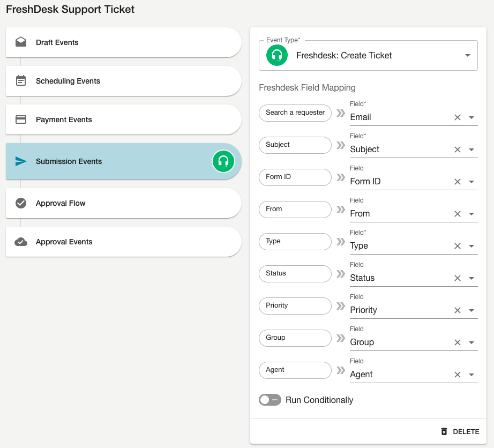494x448 pixels.
Task: Switch to the Payment Events step
Action: pyautogui.click(x=107, y=120)
